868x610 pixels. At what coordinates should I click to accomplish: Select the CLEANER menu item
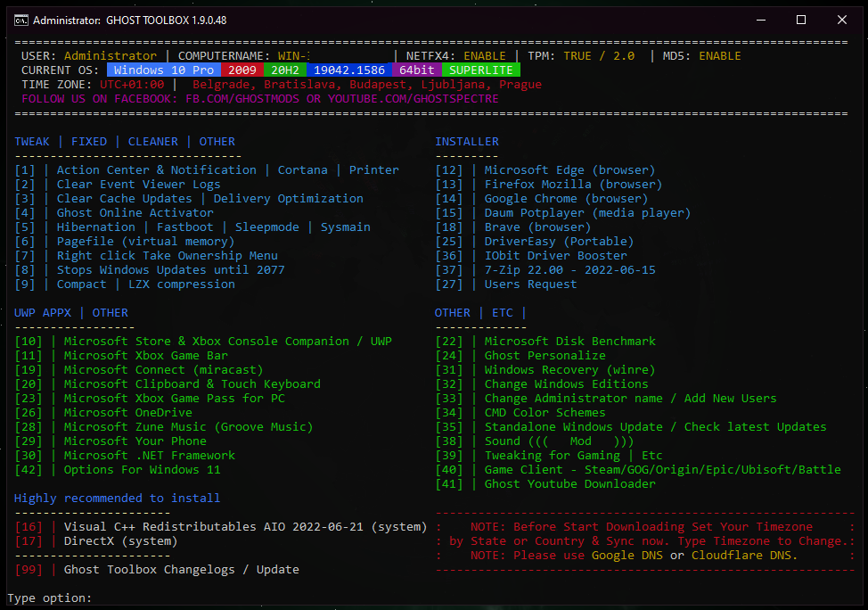pyautogui.click(x=152, y=141)
